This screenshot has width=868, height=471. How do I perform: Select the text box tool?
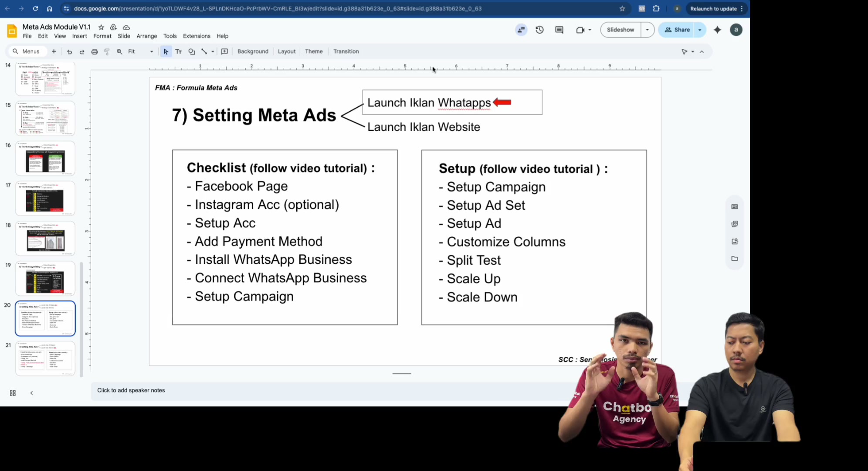[178, 51]
